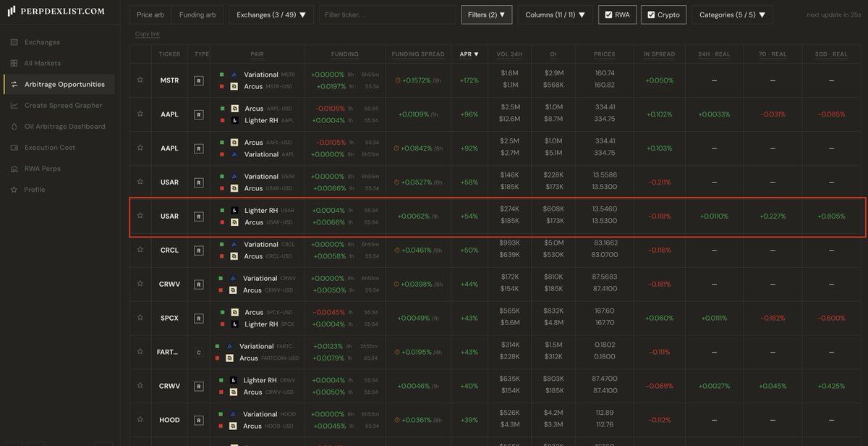Favorite the HOOD row star
This screenshot has height=446, width=868.
click(x=140, y=420)
